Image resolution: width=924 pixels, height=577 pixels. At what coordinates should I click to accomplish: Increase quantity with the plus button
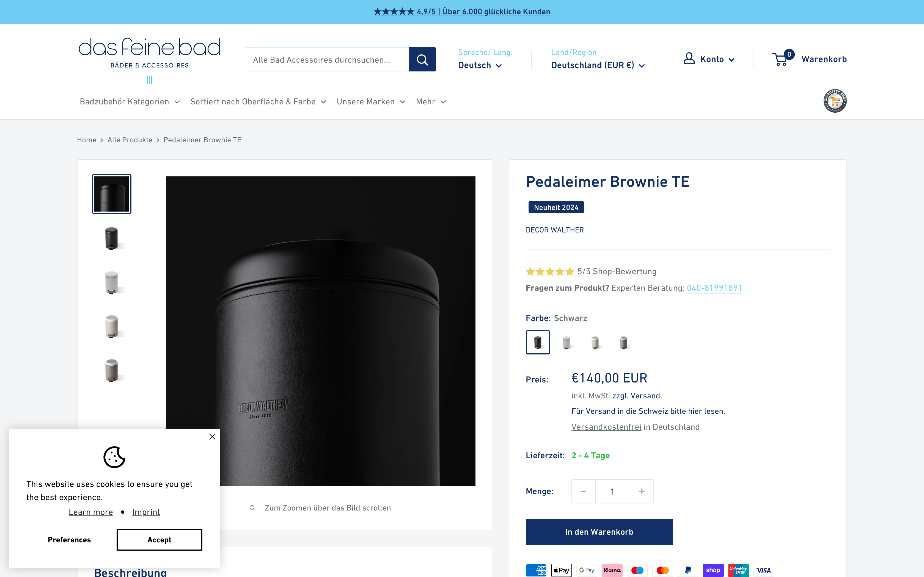click(x=642, y=491)
